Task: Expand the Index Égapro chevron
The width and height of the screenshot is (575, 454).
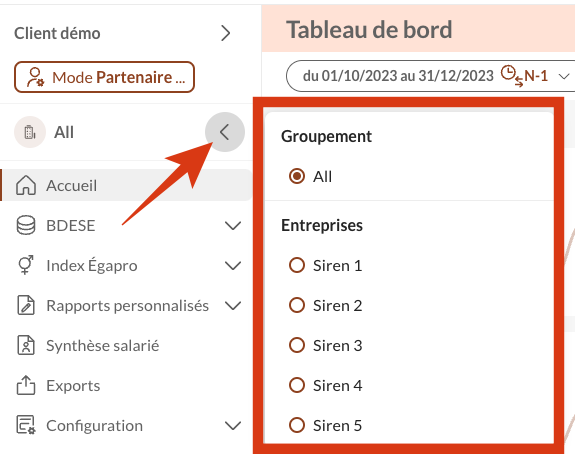Action: click(x=233, y=265)
